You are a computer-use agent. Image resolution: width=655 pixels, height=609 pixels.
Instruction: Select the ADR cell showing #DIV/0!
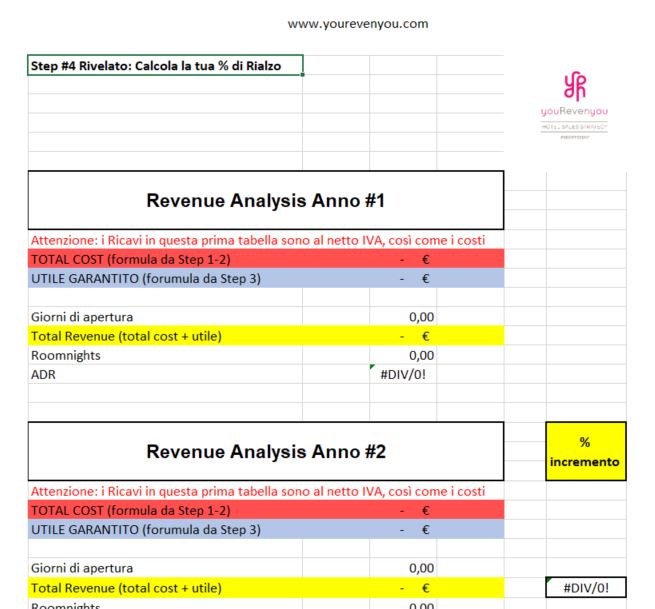(x=403, y=374)
